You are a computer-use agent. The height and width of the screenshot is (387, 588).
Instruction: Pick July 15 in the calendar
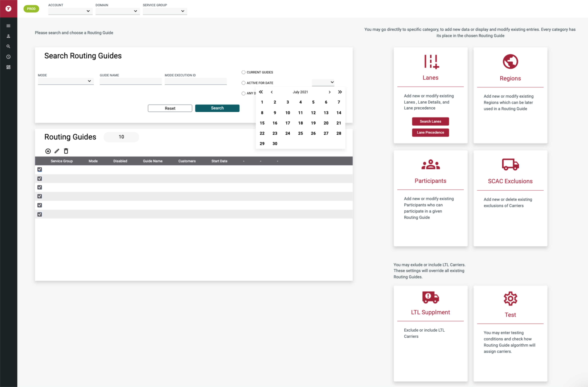pos(262,123)
